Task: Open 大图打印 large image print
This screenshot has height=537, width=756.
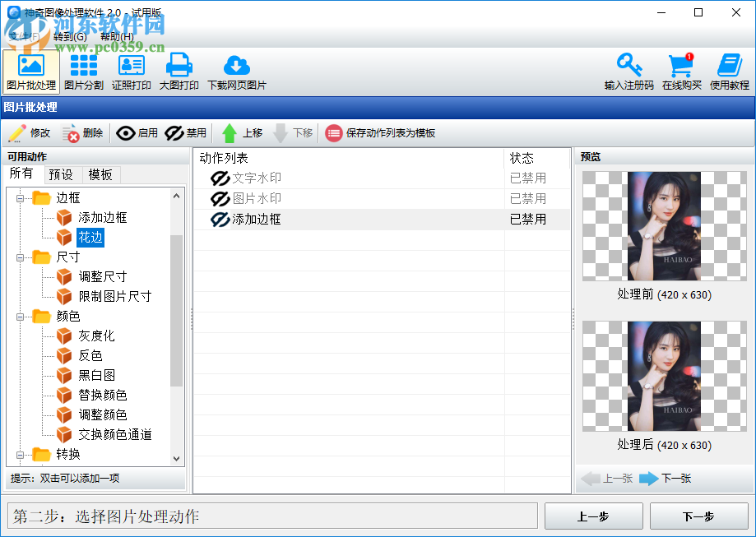Action: coord(179,72)
